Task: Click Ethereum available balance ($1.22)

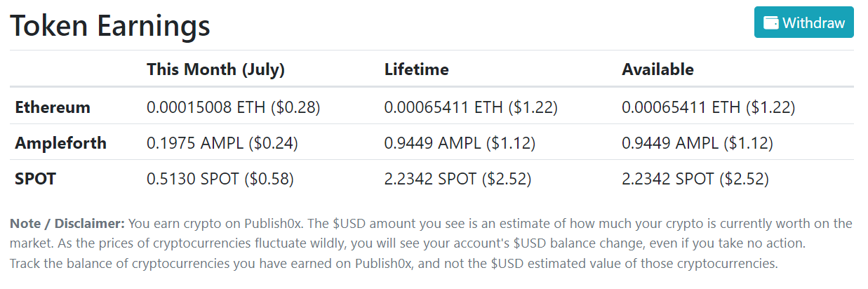Action: pyautogui.click(x=770, y=107)
